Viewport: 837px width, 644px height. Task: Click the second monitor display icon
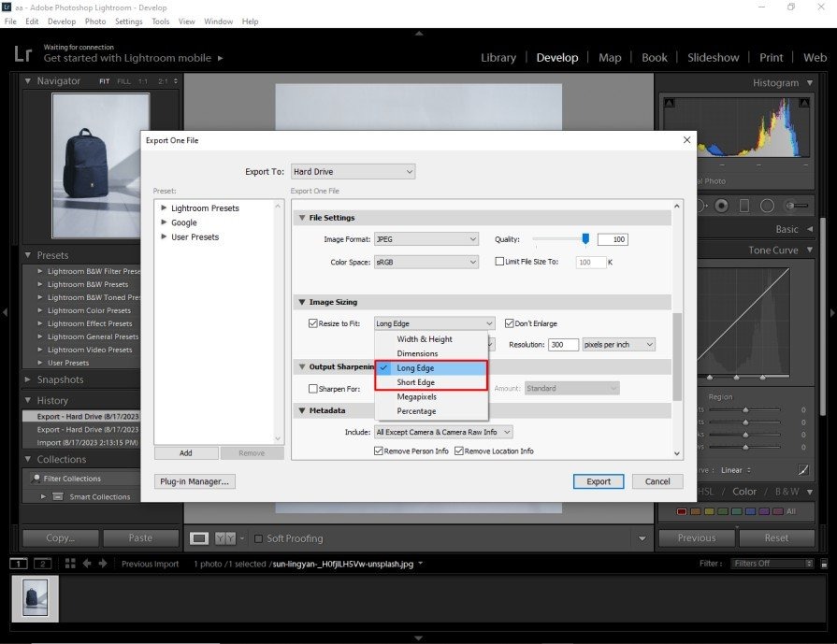(x=42, y=564)
